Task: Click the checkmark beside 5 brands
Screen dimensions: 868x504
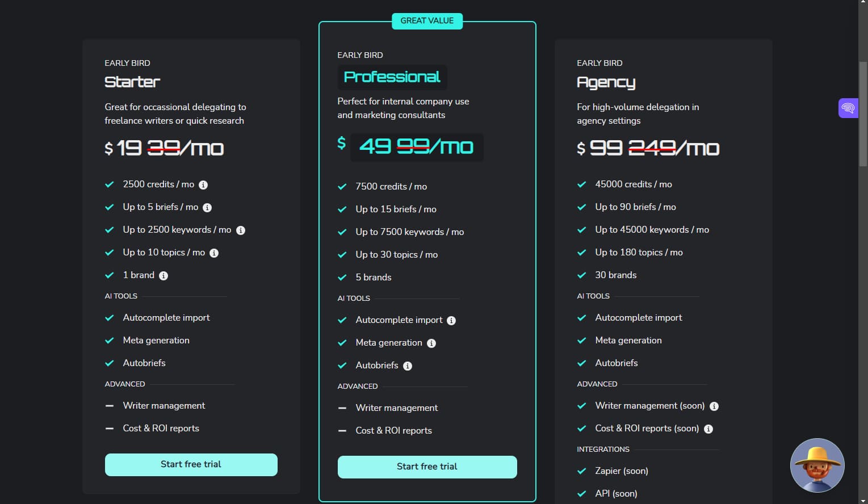Action: coord(342,277)
